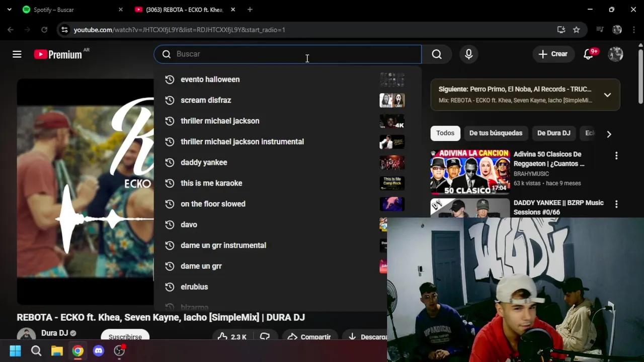Focus the Buscar search field
The image size is (644, 362).
tap(288, 54)
